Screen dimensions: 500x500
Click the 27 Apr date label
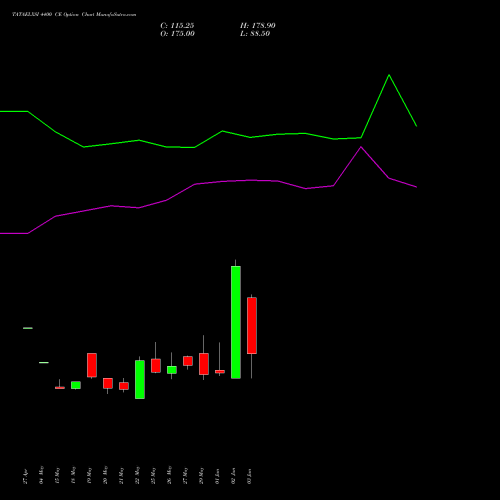tap(26, 476)
